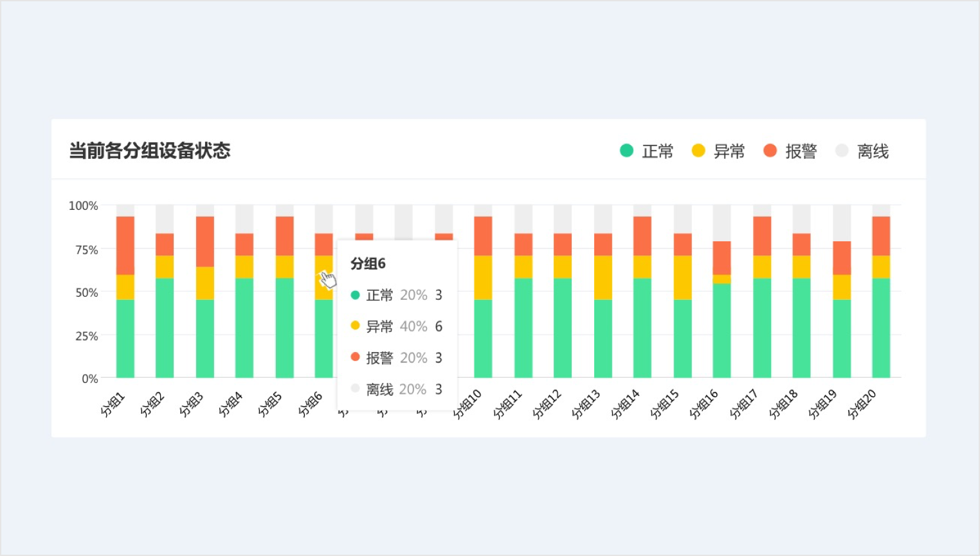Image resolution: width=980 pixels, height=556 pixels.
Task: Select the green segment of the 分组20 bar
Action: point(881,327)
